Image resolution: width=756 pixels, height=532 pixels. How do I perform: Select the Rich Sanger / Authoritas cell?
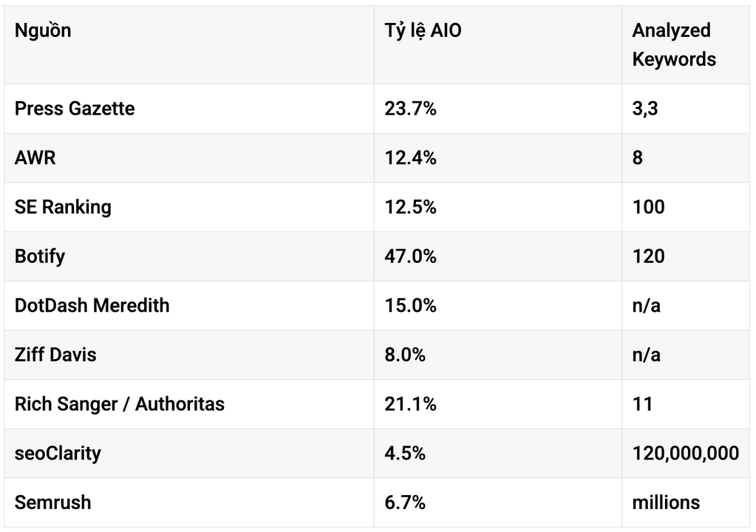[120, 404]
